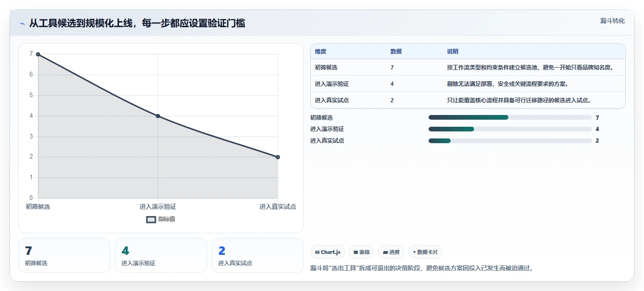Open the stat card showing 2 进入真实试点
Image resolution: width=644 pixels, height=291 pixels.
click(258, 255)
